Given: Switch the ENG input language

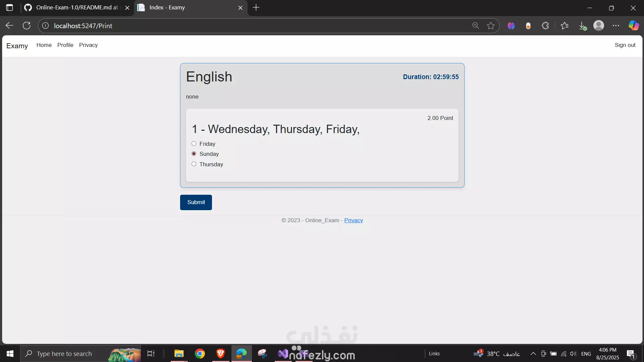Looking at the screenshot, I should tap(586, 354).
